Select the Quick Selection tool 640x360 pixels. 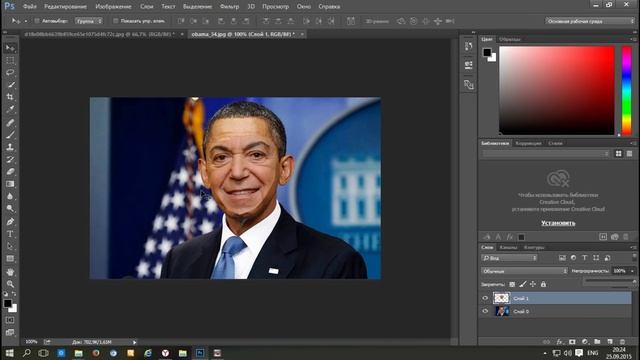pyautogui.click(x=10, y=85)
